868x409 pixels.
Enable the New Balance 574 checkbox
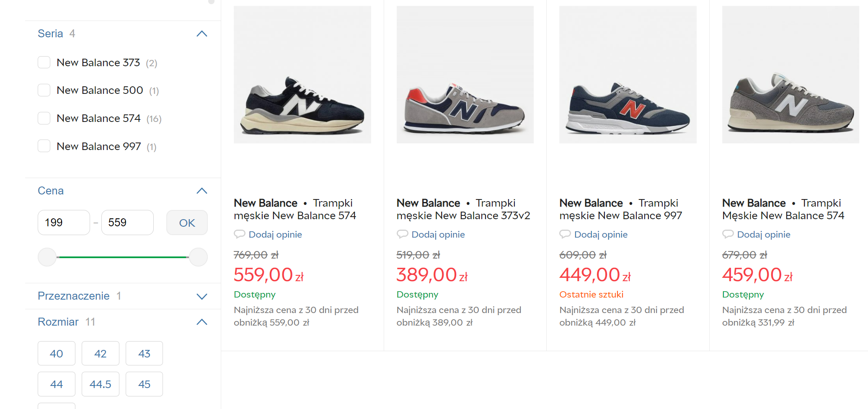(x=44, y=118)
